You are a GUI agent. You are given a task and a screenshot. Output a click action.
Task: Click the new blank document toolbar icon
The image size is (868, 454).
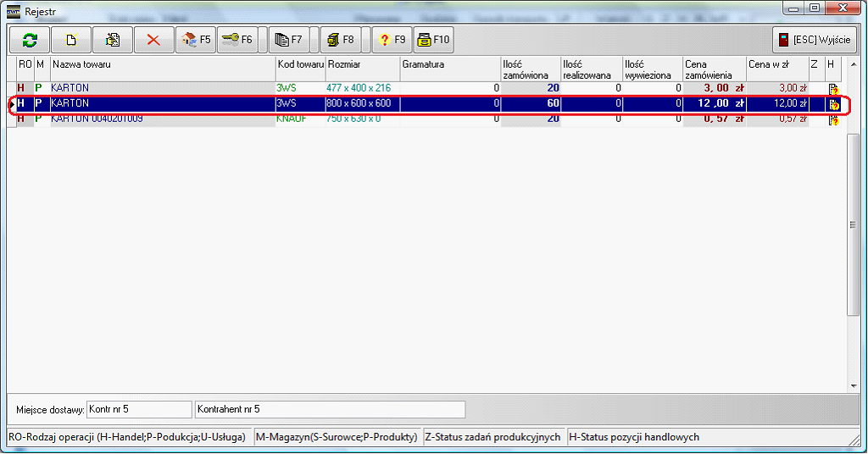click(71, 40)
